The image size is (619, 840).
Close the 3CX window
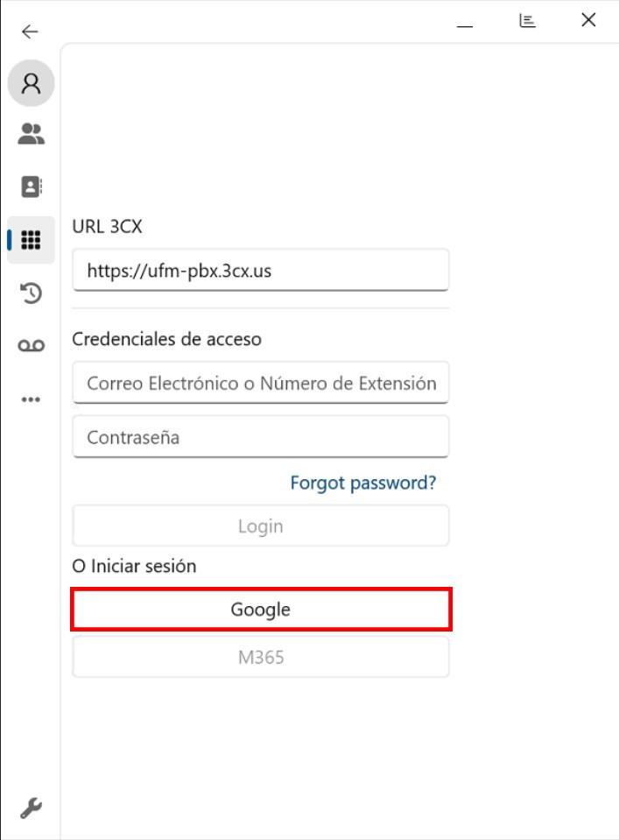click(x=588, y=20)
